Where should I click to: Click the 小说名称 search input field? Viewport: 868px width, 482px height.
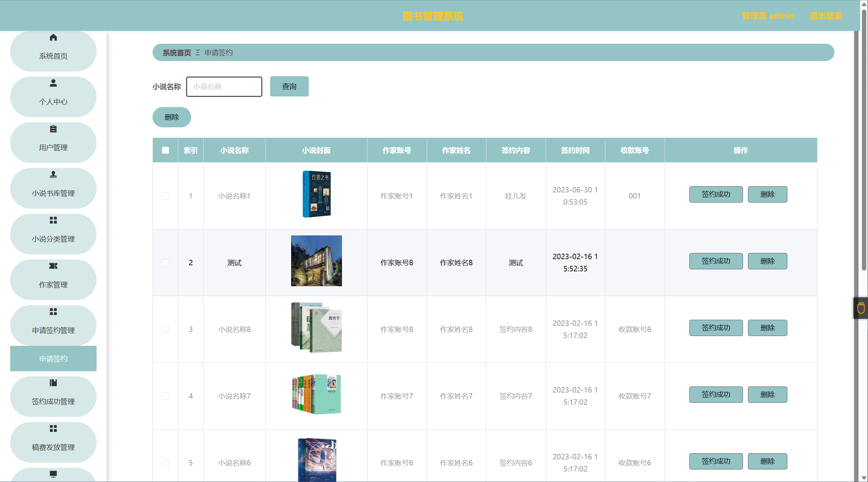224,86
